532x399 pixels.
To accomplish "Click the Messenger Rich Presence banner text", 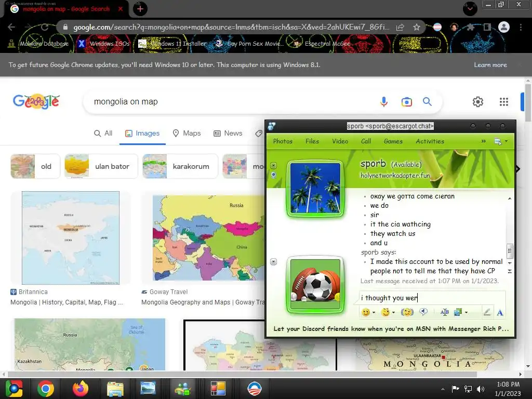I will click(x=391, y=328).
